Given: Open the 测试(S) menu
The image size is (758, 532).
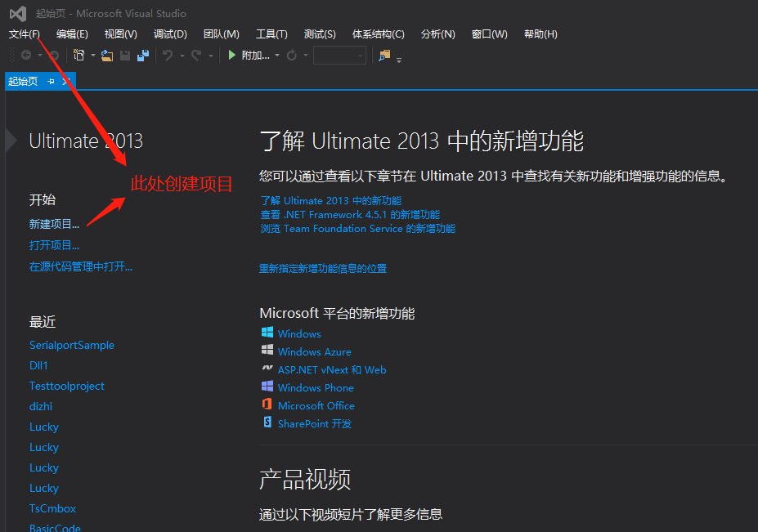Looking at the screenshot, I should click(x=320, y=34).
